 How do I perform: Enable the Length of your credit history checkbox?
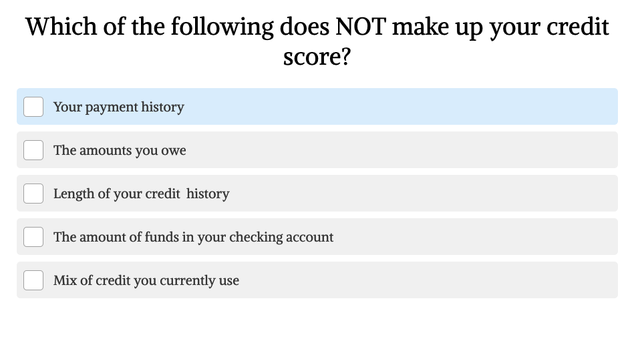(33, 194)
